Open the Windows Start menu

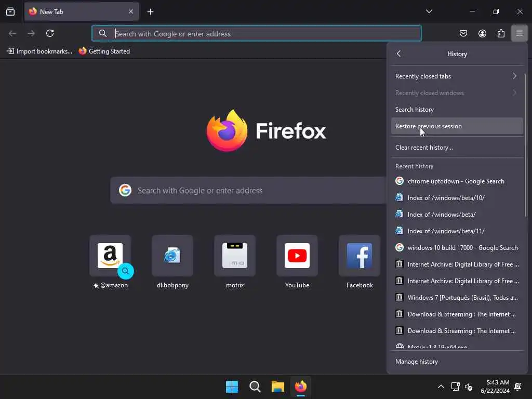click(x=232, y=387)
